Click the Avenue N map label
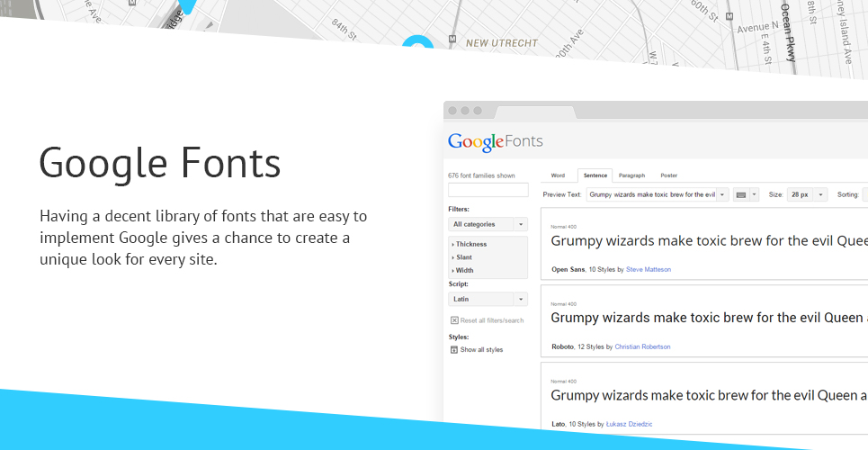 758,27
